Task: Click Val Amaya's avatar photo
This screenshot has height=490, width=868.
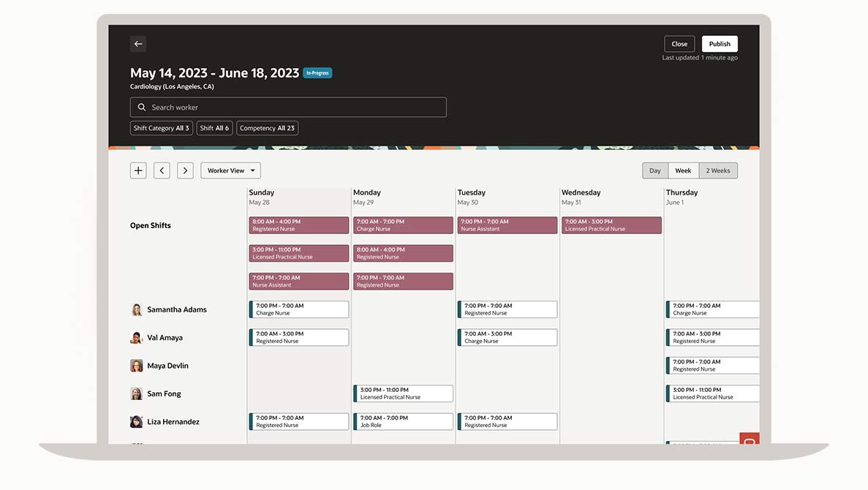Action: [137, 338]
